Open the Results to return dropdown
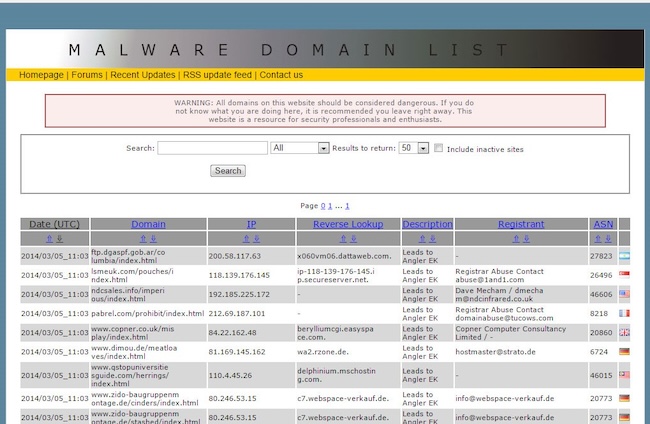 pyautogui.click(x=413, y=148)
